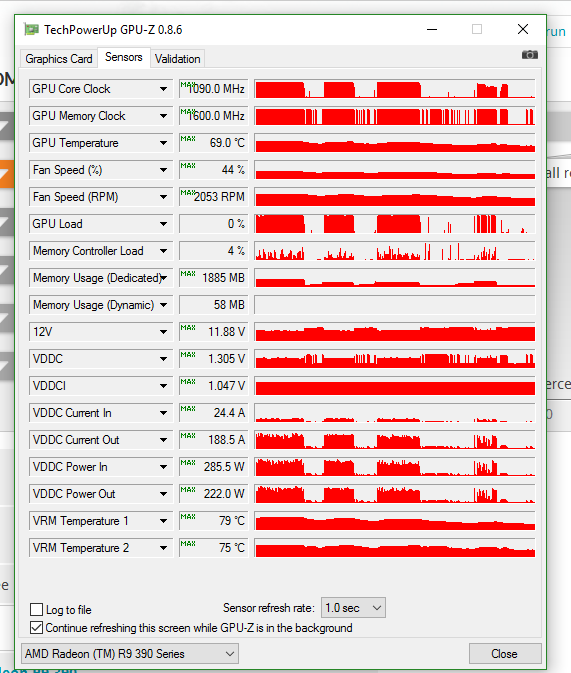Click the Memory Controller Load graph
The image size is (571, 673).
[x=395, y=251]
